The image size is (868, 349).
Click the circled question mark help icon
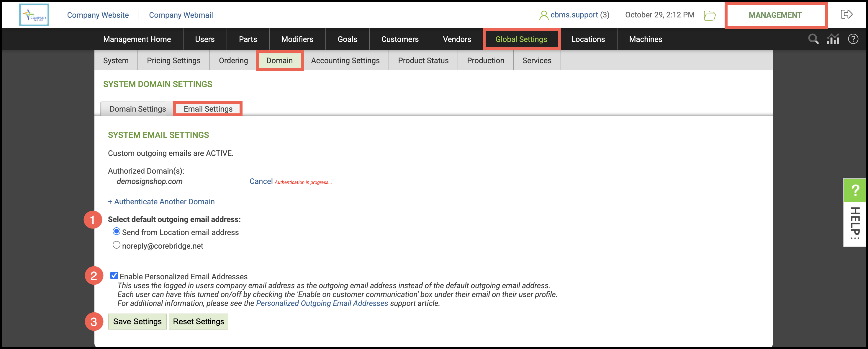[x=853, y=39]
